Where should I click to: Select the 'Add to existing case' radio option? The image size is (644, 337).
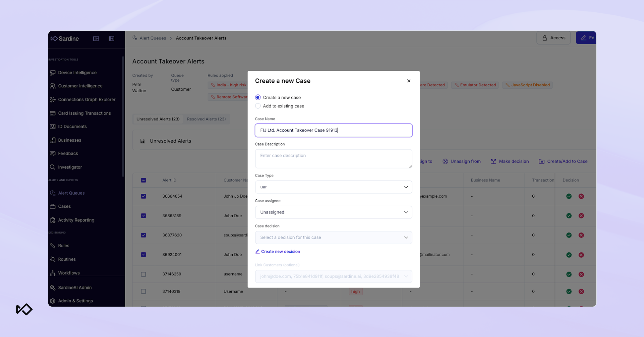[x=258, y=106]
